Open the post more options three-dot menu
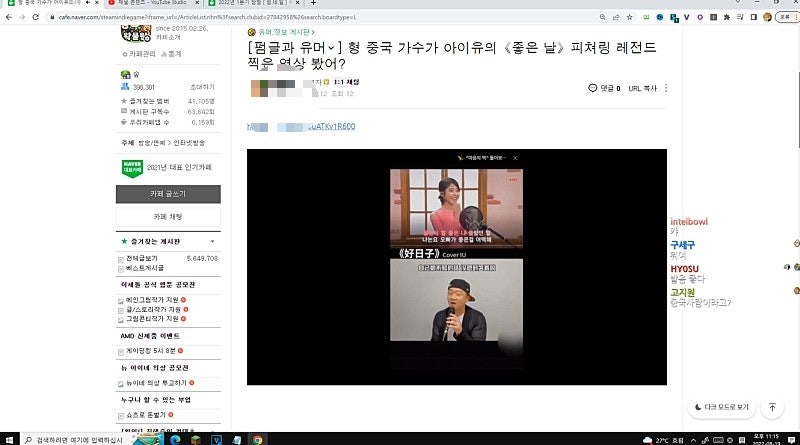 [666, 88]
